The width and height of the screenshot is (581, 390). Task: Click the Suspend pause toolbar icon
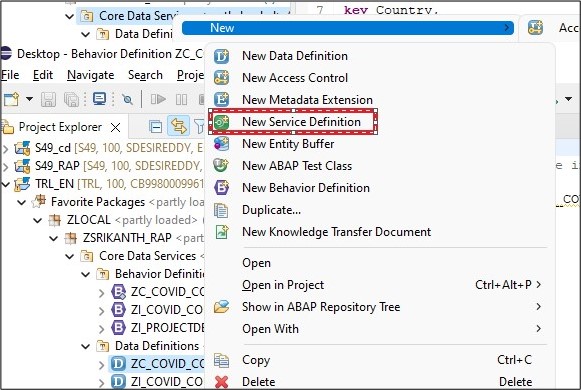pos(181,99)
